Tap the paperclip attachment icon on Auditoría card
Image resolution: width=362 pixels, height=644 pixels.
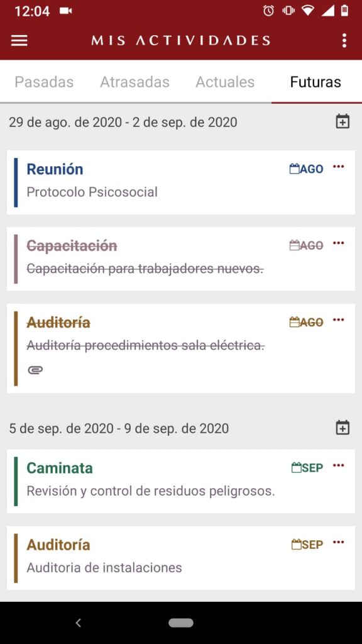[x=35, y=370]
